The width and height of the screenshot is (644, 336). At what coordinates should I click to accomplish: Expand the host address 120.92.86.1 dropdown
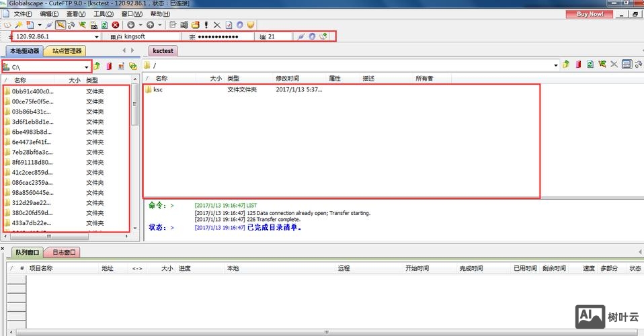tap(96, 37)
